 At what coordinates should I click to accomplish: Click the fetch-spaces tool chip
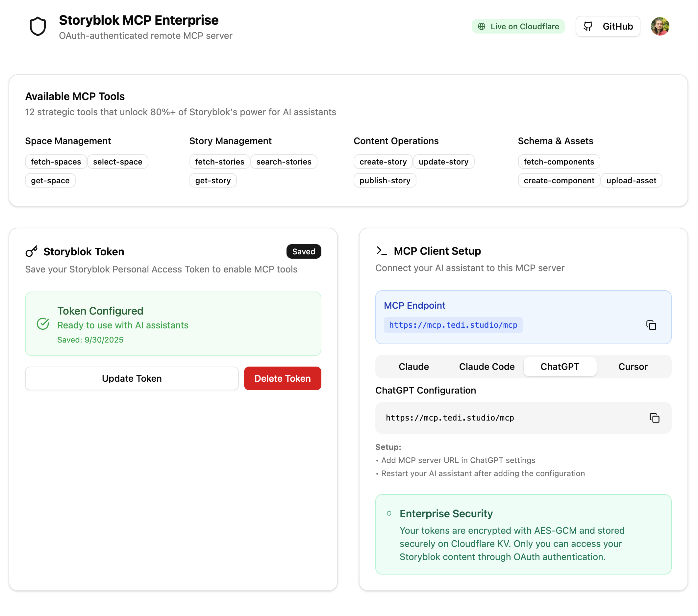click(56, 162)
